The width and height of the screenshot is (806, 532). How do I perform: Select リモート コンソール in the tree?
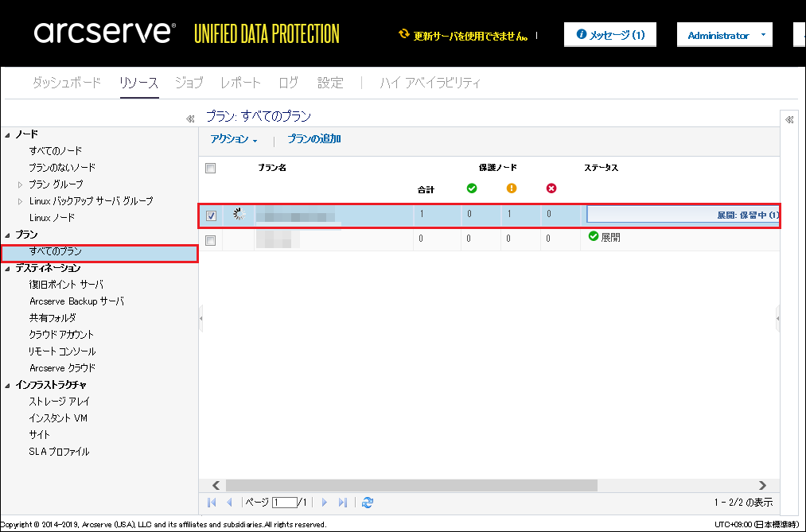(62, 351)
